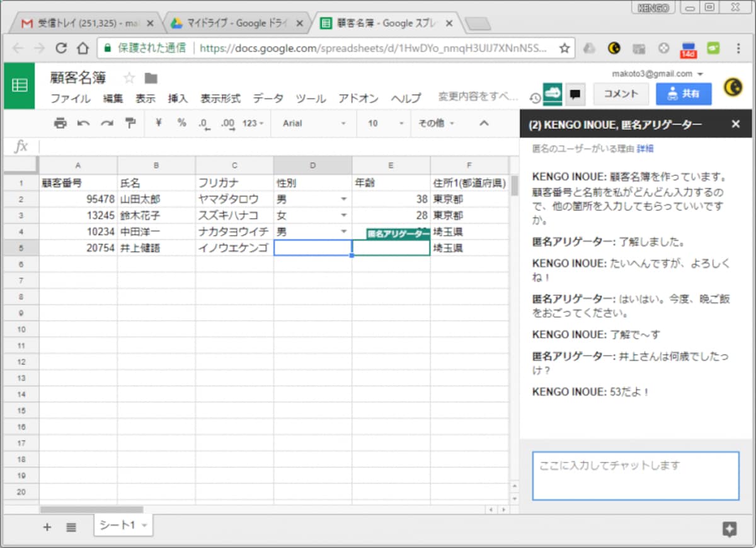Open 性別 dropdown for 山田太郎
Screen dimensions: 756x548
343,199
